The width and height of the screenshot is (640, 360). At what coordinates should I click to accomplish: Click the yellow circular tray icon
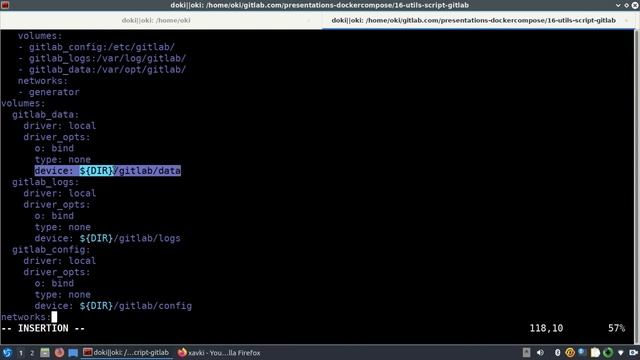[570, 353]
